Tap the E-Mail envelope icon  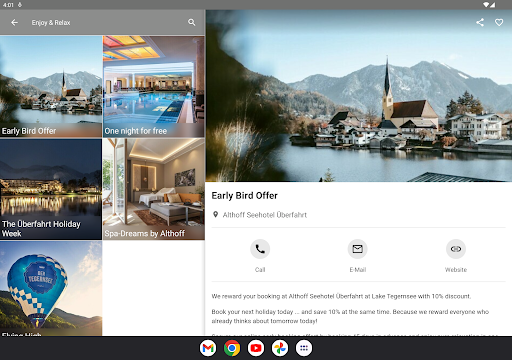(x=358, y=249)
